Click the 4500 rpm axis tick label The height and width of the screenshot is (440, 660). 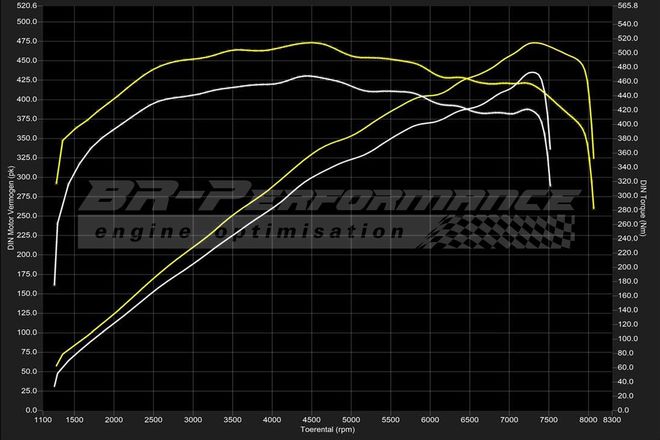[x=312, y=421]
